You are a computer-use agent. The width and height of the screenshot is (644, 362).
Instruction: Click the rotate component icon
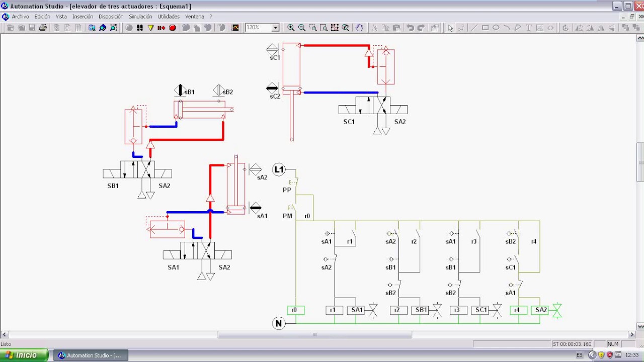click(x=566, y=28)
